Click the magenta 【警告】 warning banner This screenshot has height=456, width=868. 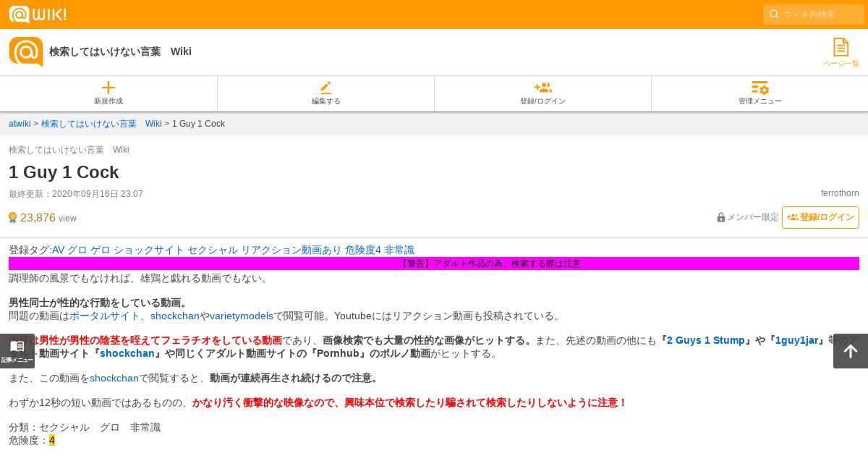tap(434, 263)
